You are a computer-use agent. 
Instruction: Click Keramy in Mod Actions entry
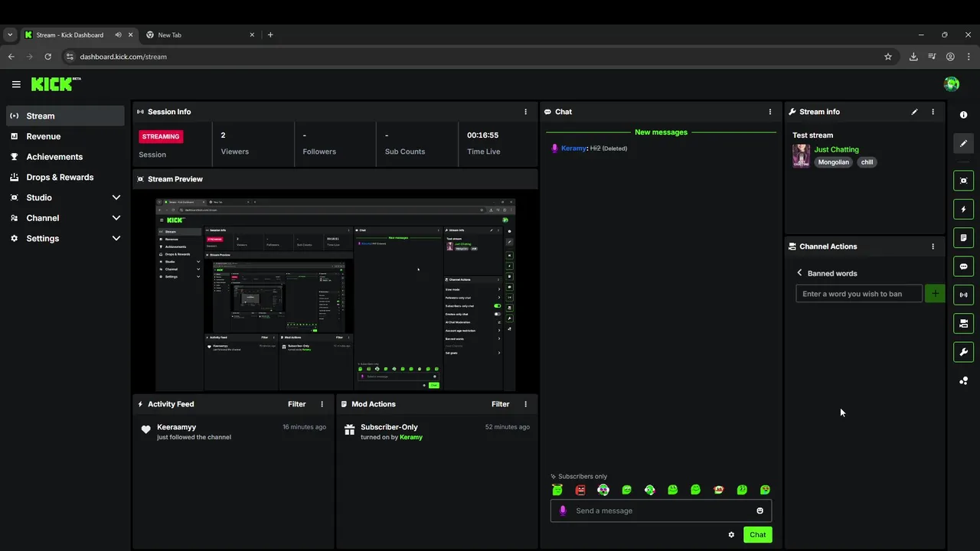click(x=411, y=437)
